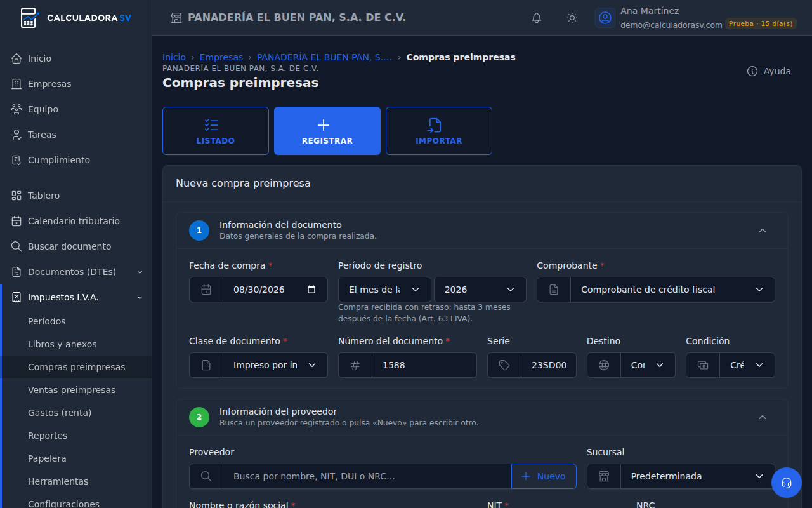Click the calendar icon beside Fecha de compra
Viewport: 812px width, 508px height.
(206, 290)
